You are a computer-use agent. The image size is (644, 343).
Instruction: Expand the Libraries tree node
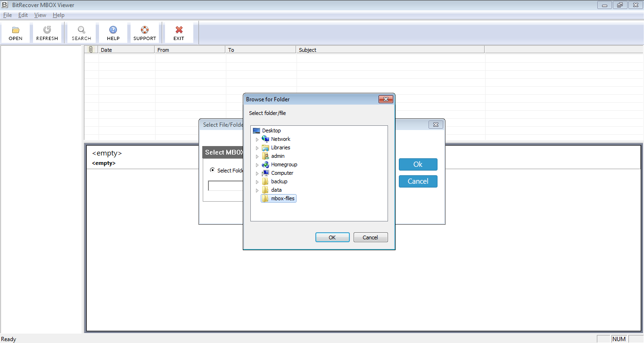tap(257, 148)
